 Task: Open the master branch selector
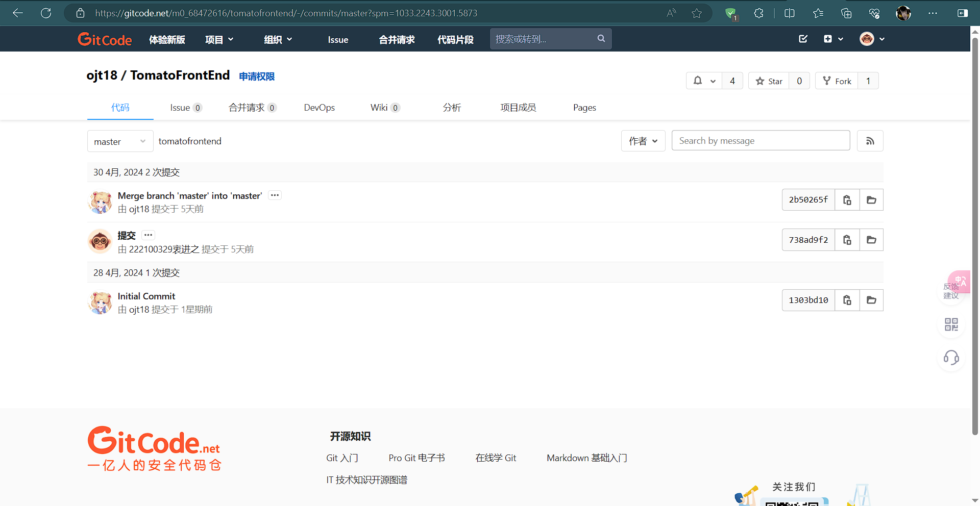tap(120, 141)
